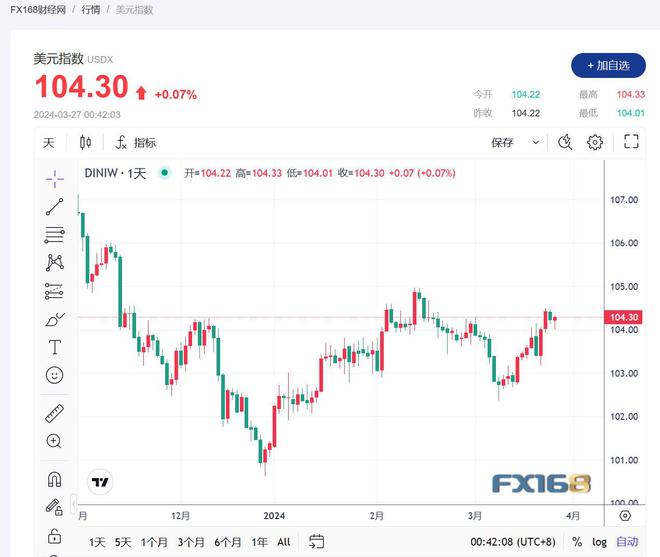Switch chart range to 1年

(259, 542)
